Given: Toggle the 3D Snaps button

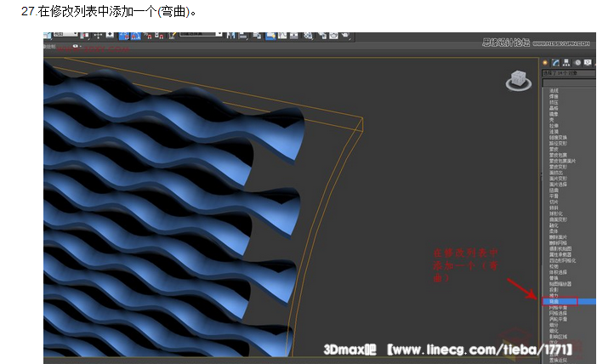Looking at the screenshot, I should click(x=124, y=36).
